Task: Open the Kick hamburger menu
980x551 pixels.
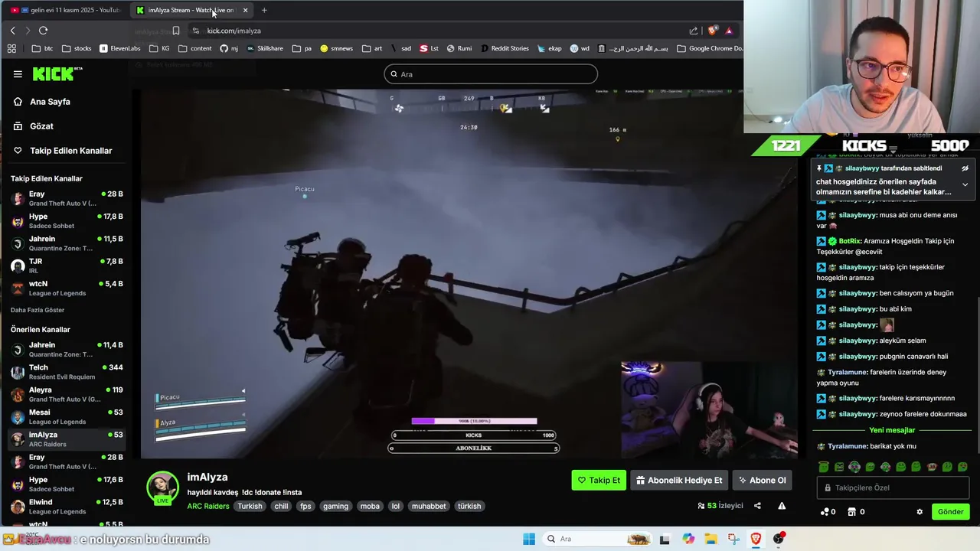Action: click(x=18, y=74)
